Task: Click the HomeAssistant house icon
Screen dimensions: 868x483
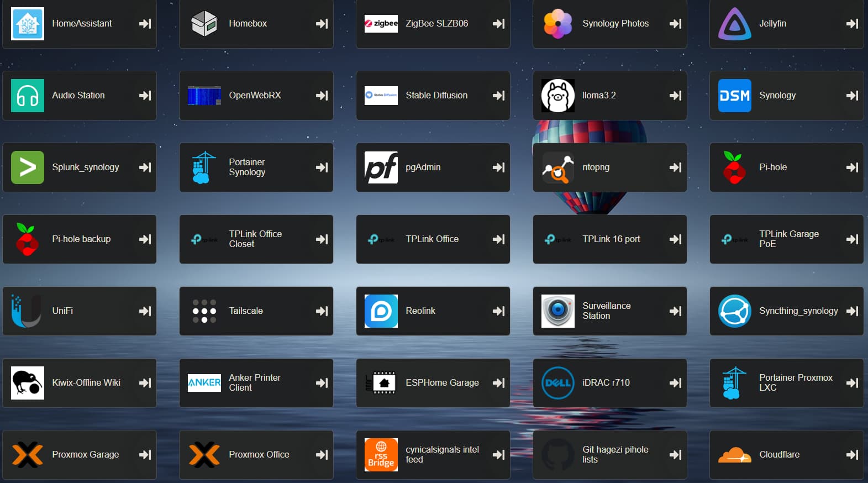Action: [x=27, y=24]
